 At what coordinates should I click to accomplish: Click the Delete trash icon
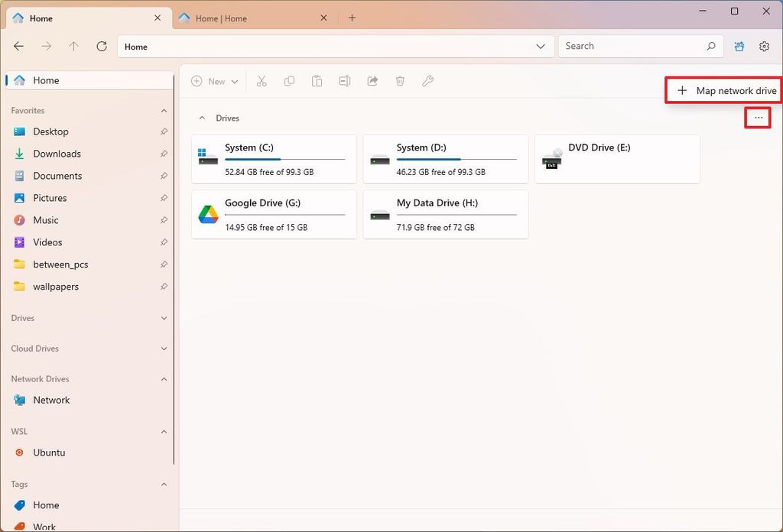(400, 81)
